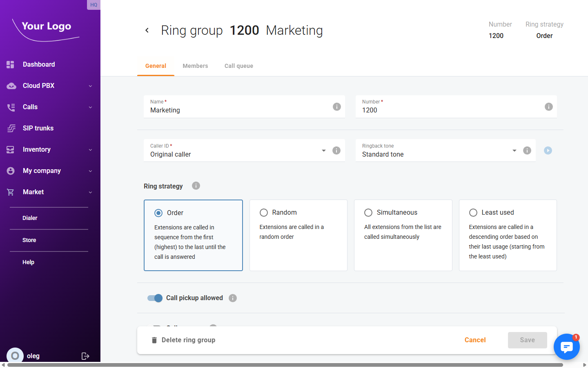This screenshot has width=588, height=368.
Task: Click the logout icon next to oleg
Action: click(x=85, y=356)
